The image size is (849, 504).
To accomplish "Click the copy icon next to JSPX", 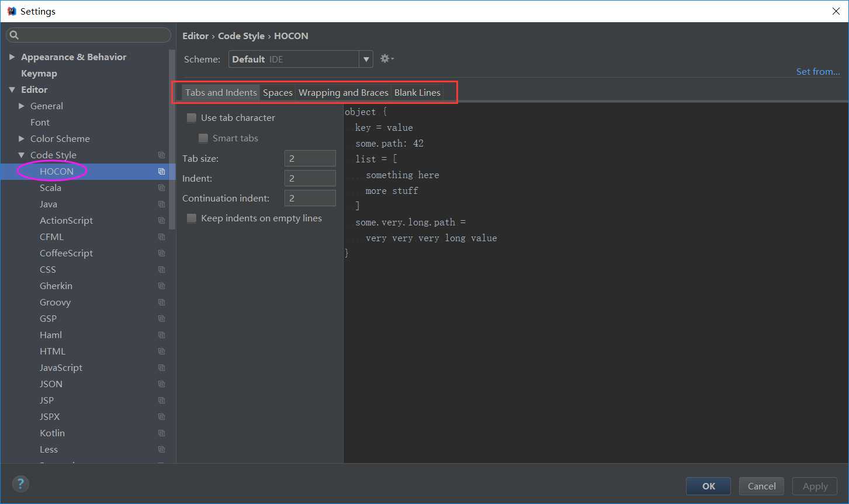I will coord(162,416).
